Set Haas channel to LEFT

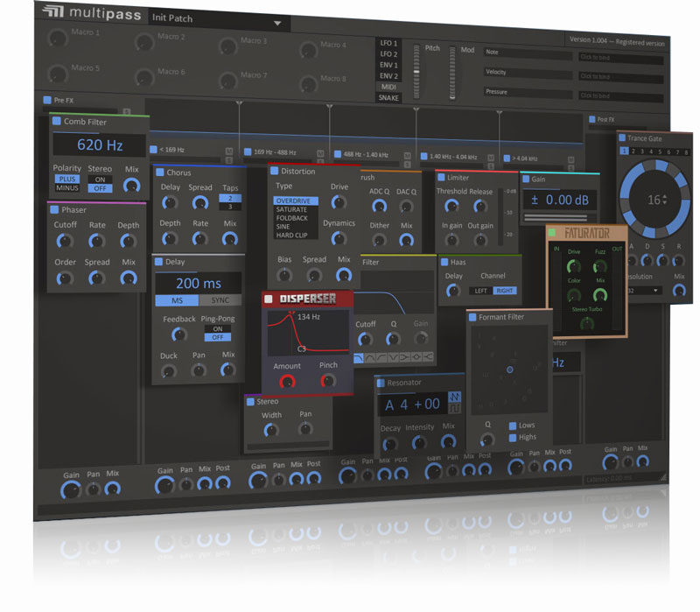(479, 291)
